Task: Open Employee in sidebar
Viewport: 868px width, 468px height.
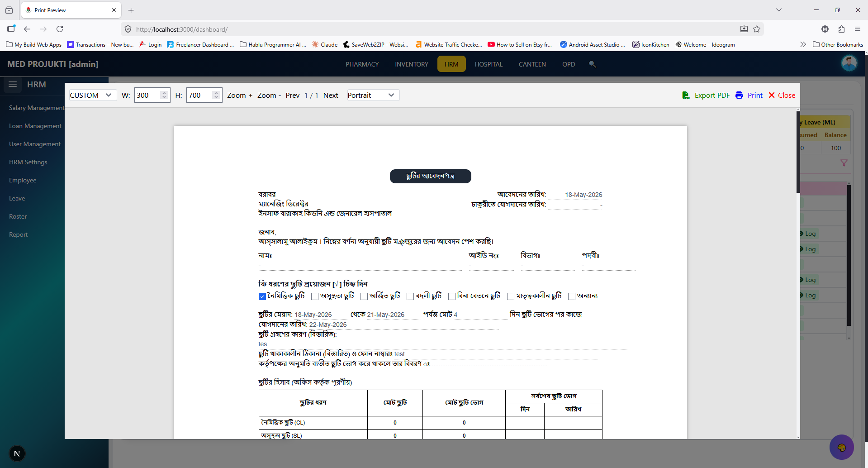Action: coord(23,180)
